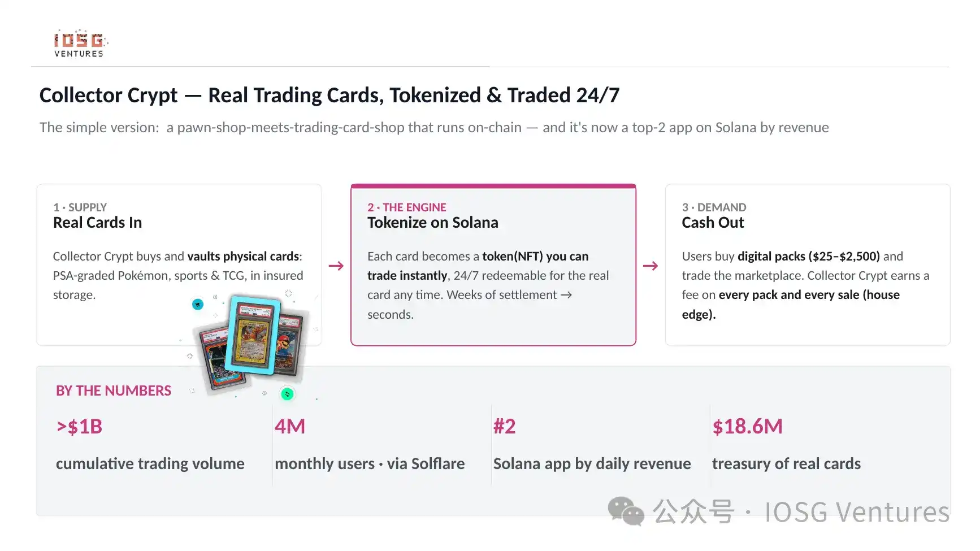
Task: Click the '1 · SUPPLY' label
Action: point(80,207)
